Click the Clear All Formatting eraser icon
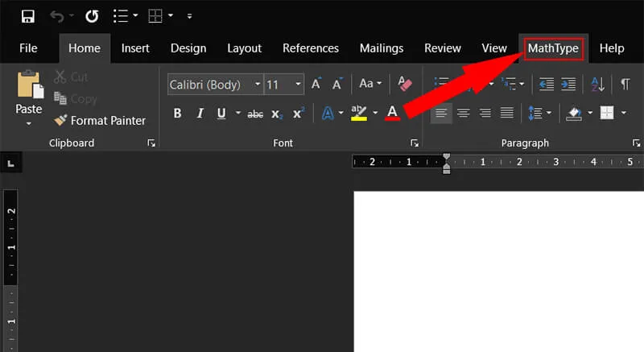The image size is (644, 352). [x=405, y=84]
